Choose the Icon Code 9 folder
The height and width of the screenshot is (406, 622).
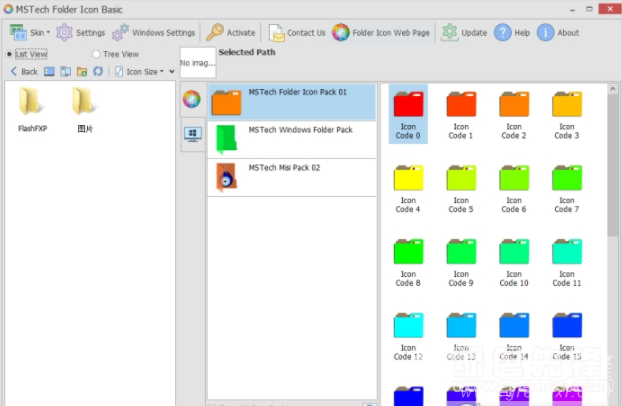[x=461, y=263]
